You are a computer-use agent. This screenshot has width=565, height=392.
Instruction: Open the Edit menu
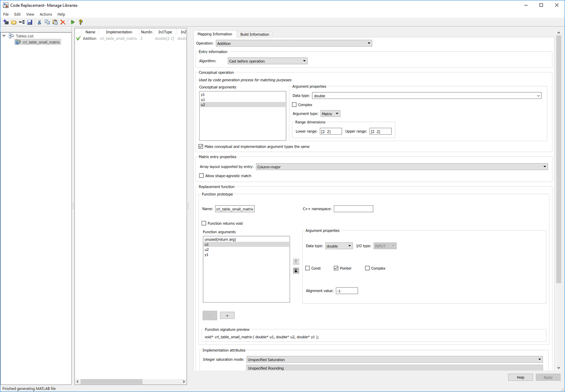point(17,14)
